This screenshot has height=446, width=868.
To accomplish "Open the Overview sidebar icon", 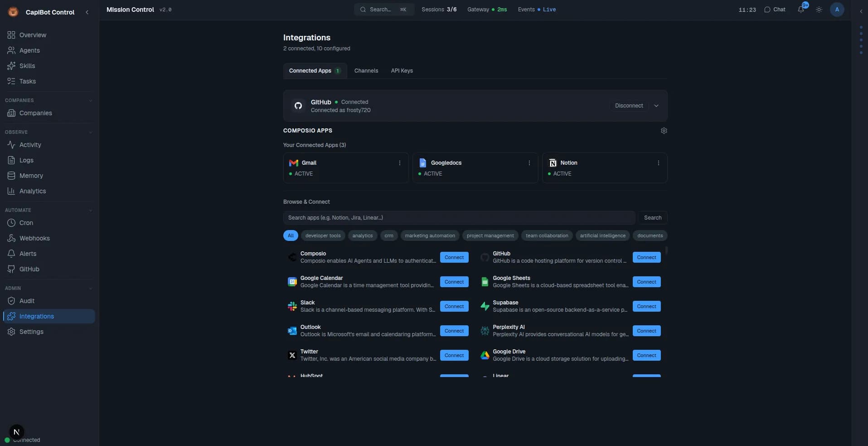I will pyautogui.click(x=11, y=35).
